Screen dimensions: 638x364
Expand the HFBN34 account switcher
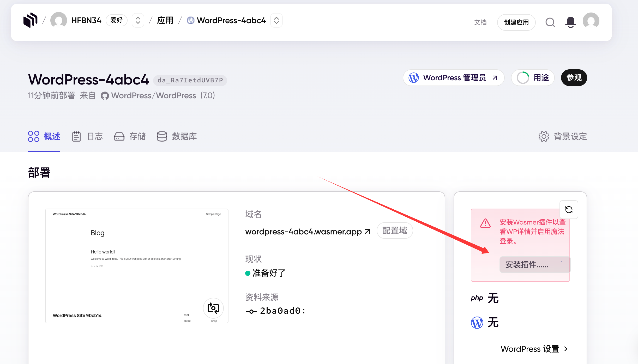138,20
